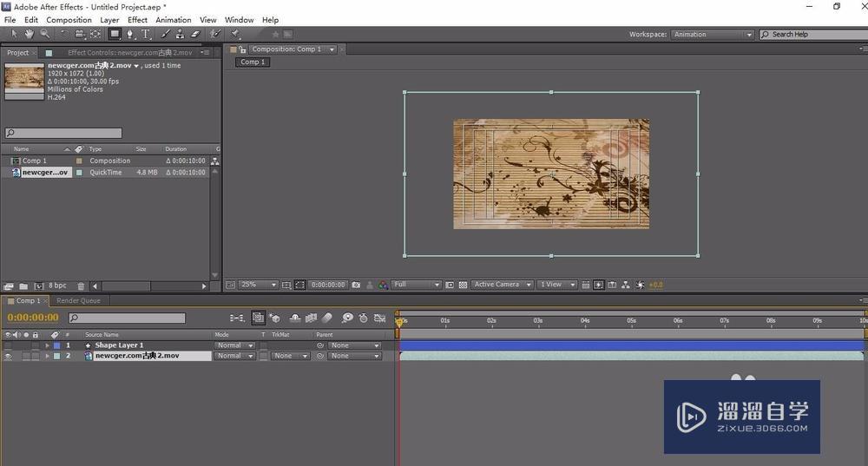Click the Take Snapshot camera icon

click(356, 285)
